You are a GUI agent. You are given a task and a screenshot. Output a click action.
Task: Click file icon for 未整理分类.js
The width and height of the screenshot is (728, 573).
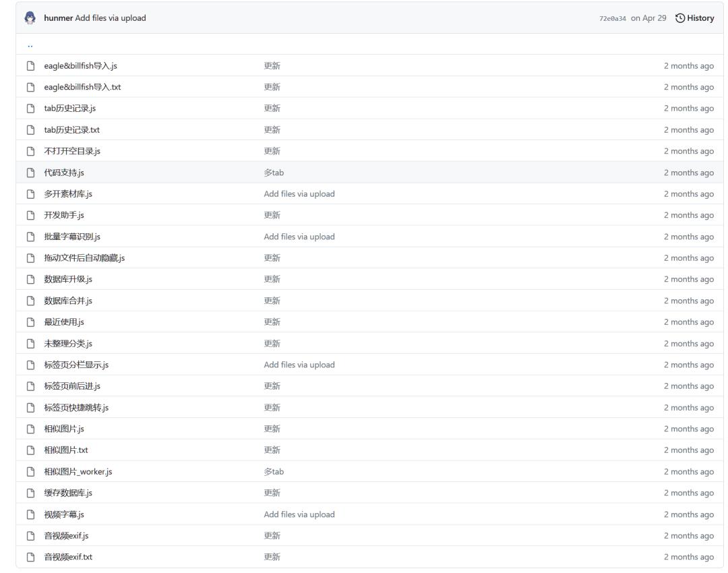tap(30, 344)
